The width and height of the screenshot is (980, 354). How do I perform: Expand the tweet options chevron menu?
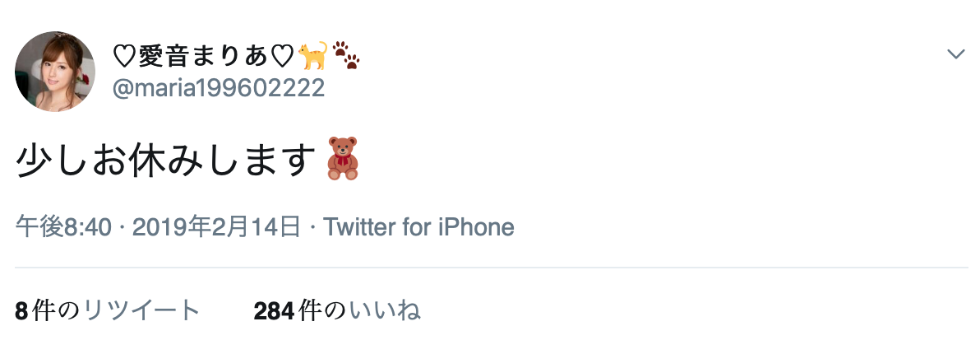pos(955,54)
